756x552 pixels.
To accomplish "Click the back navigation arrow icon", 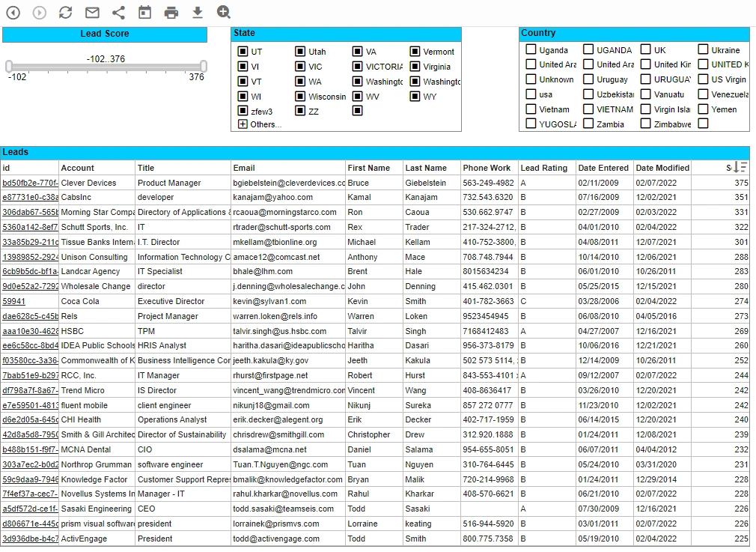I will click(x=13, y=12).
